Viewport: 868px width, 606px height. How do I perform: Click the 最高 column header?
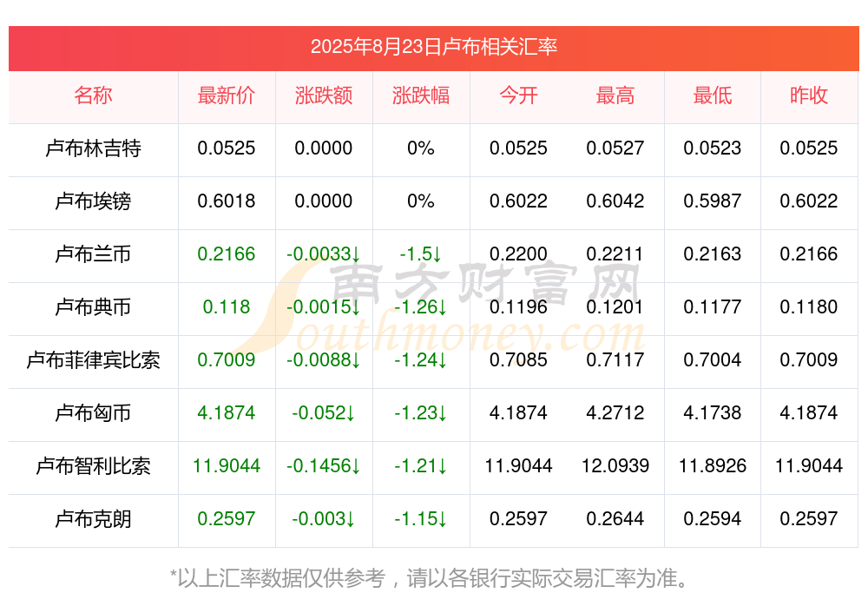tap(615, 96)
